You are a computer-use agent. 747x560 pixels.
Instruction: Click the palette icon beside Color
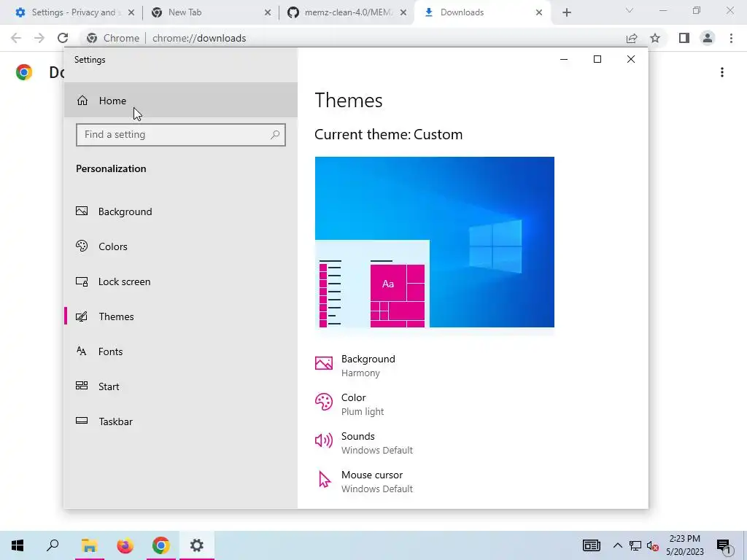(323, 402)
